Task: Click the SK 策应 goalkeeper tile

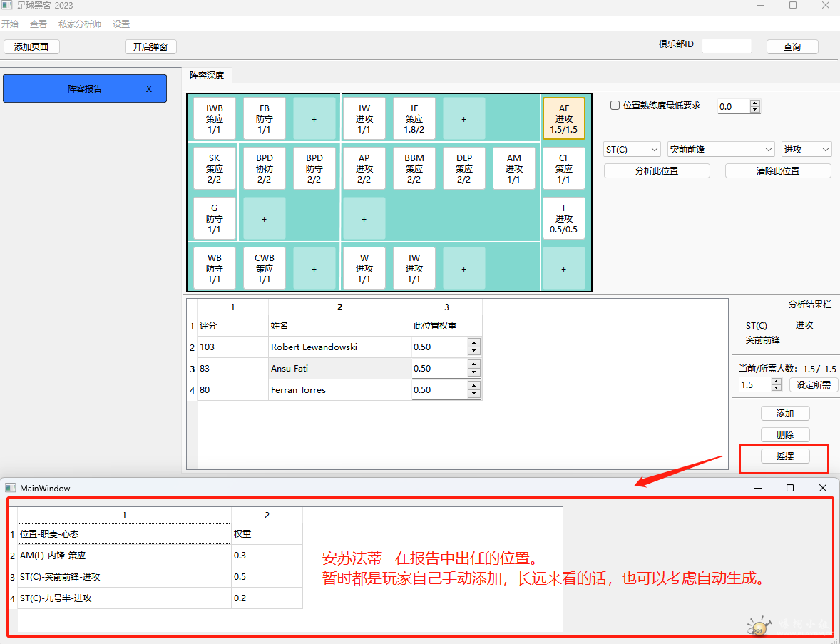Action: coord(214,168)
